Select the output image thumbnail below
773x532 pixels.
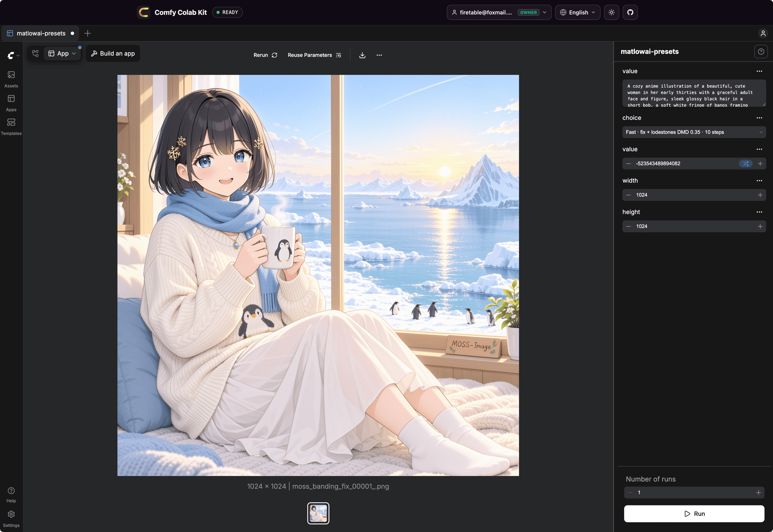pos(318,513)
